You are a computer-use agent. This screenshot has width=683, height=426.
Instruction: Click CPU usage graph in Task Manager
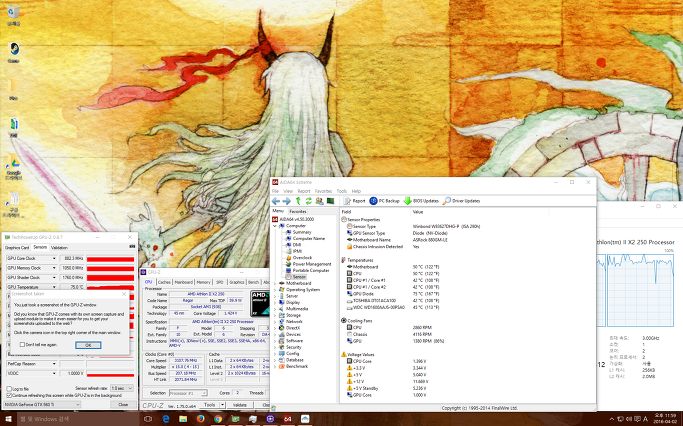(x=640, y=291)
